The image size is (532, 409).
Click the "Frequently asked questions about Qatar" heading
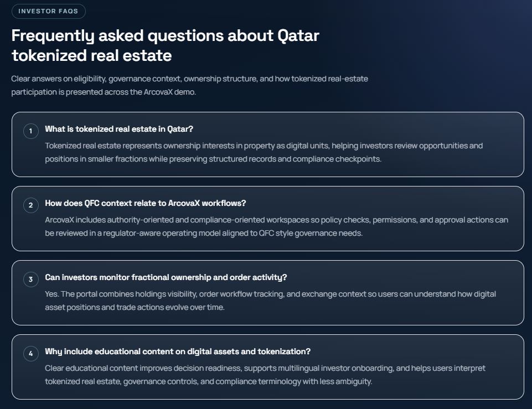[165, 35]
